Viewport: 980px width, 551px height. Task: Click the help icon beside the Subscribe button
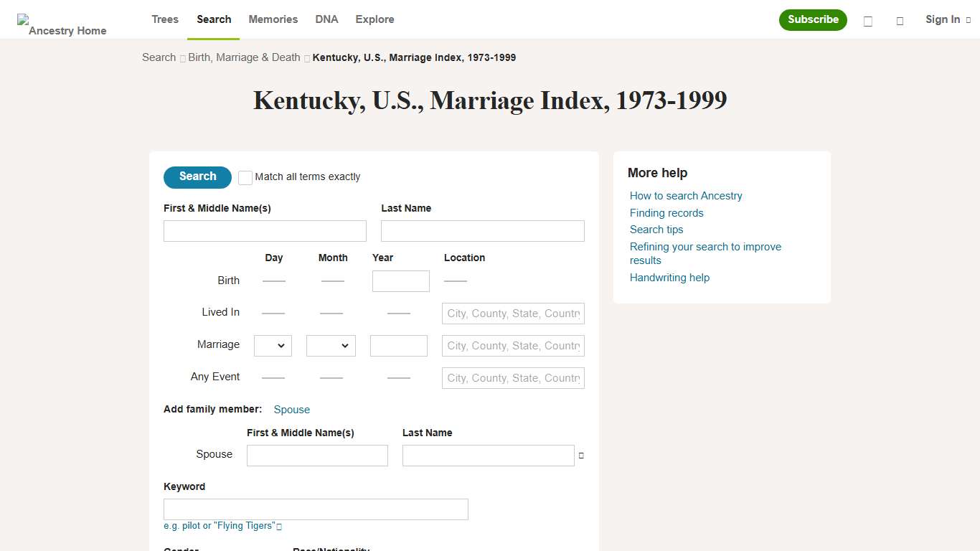click(x=867, y=21)
